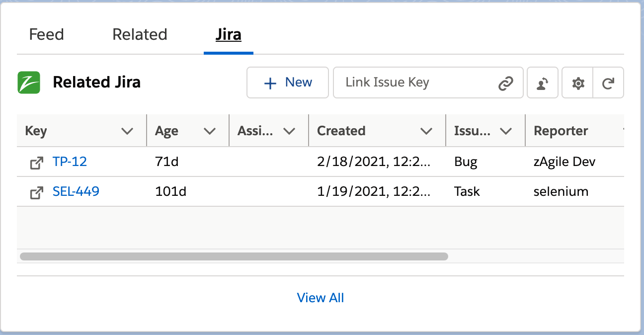
Task: Open the Assignee column header menu
Action: (x=291, y=131)
